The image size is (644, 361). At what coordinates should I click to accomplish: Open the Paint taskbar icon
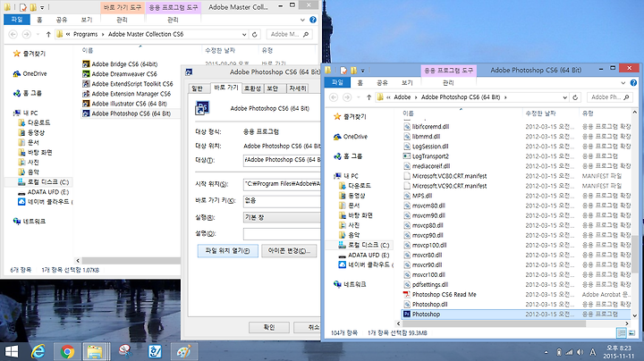(183, 351)
